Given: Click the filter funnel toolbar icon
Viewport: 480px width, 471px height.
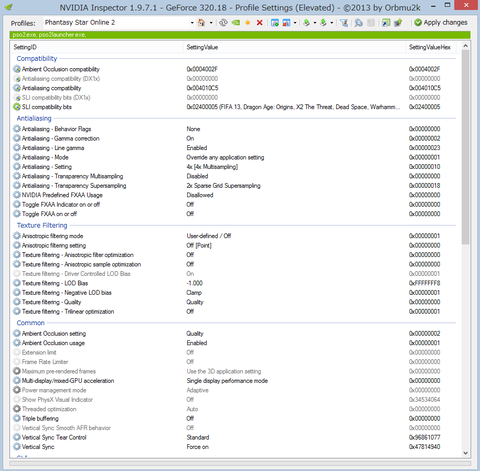Looking at the screenshot, I should pos(344,23).
